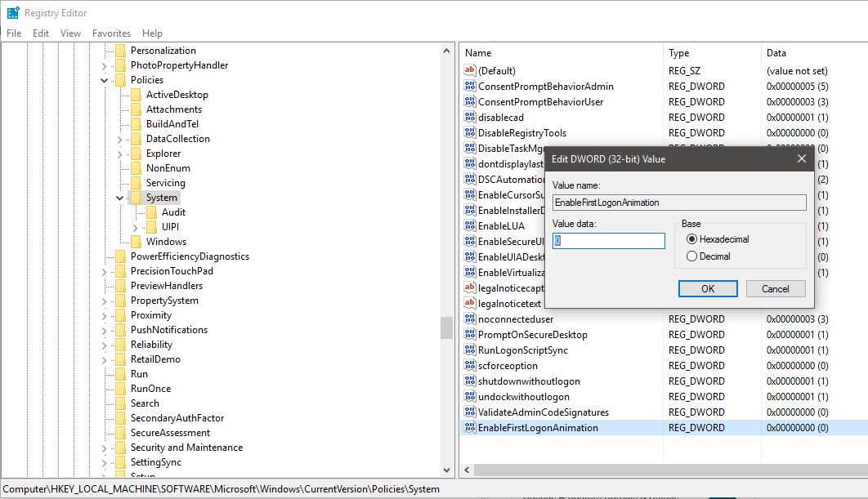
Task: Select the NonEnum tree item
Action: pyautogui.click(x=168, y=168)
